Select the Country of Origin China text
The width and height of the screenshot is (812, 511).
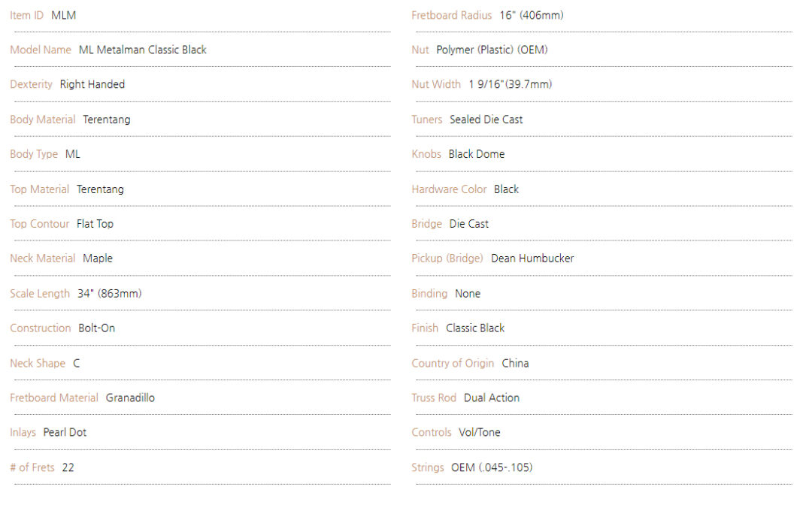click(515, 364)
